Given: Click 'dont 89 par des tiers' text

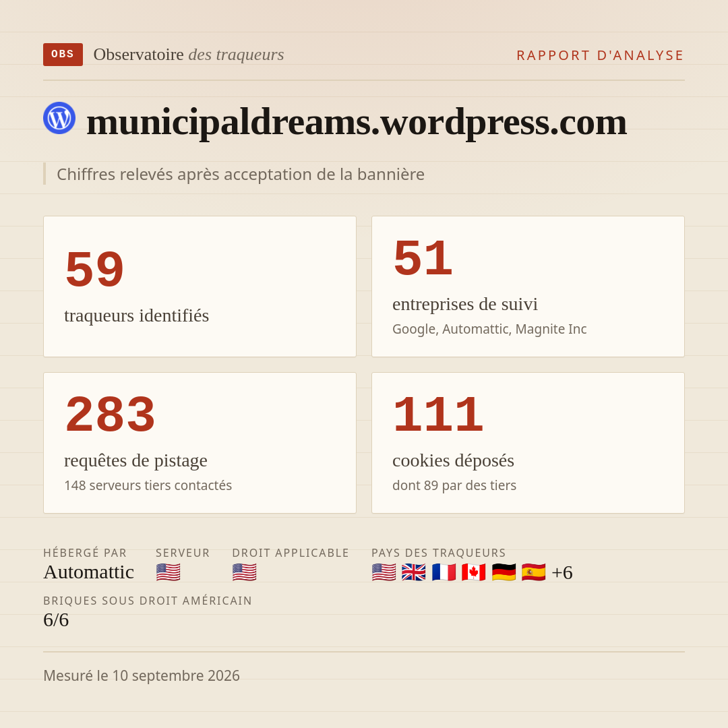Looking at the screenshot, I should tap(454, 485).
